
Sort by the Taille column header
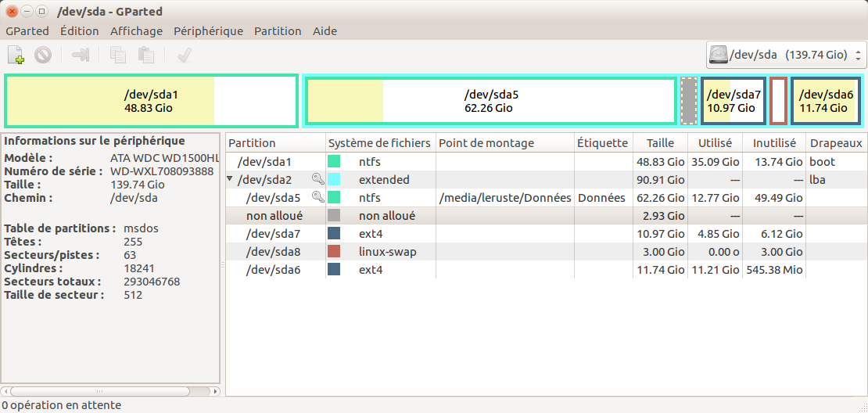click(660, 143)
